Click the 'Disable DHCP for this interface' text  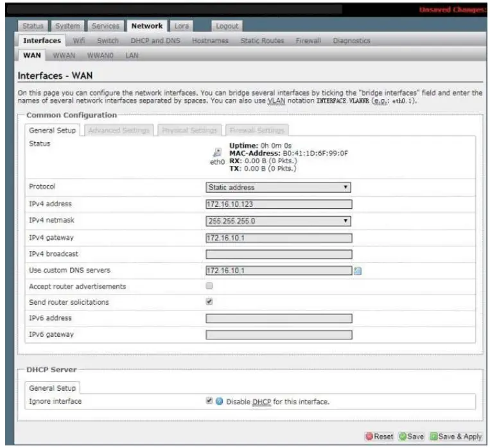278,402
